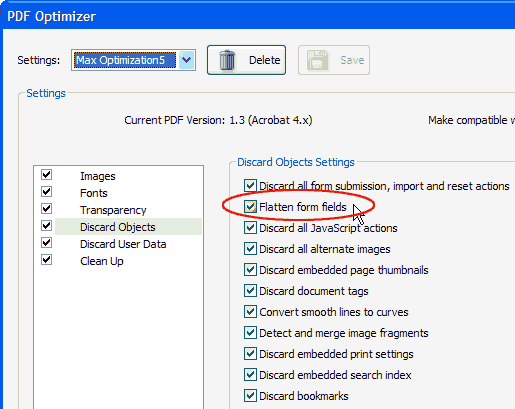515x409 pixels.
Task: Toggle the Clean Up panel checkbox
Action: [x=47, y=260]
